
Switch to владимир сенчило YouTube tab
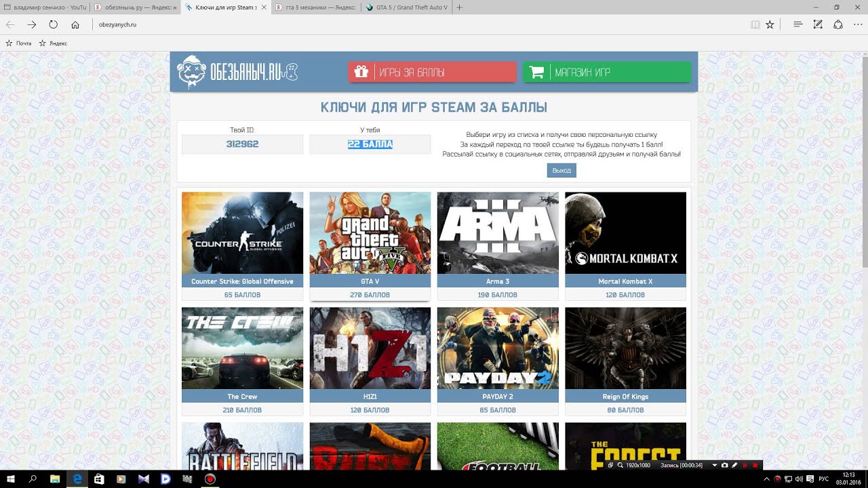click(x=45, y=7)
